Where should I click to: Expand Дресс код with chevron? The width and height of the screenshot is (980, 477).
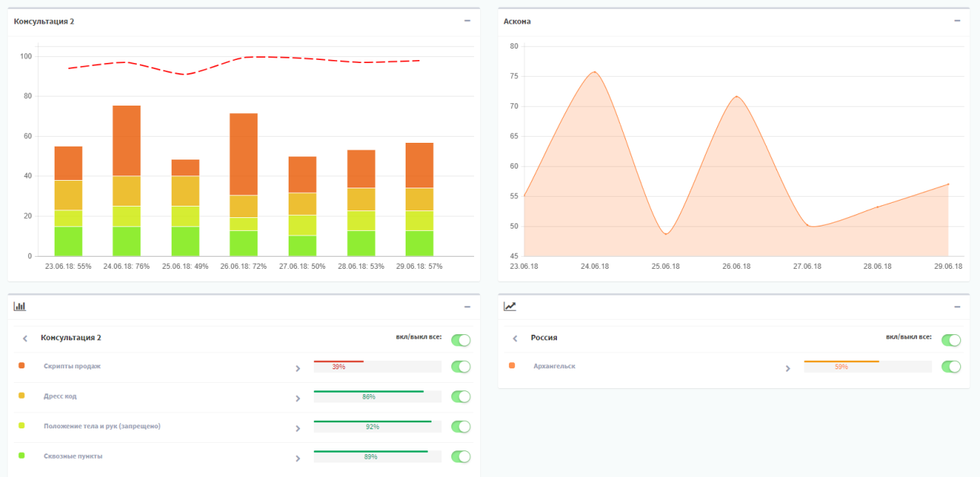coord(297,398)
